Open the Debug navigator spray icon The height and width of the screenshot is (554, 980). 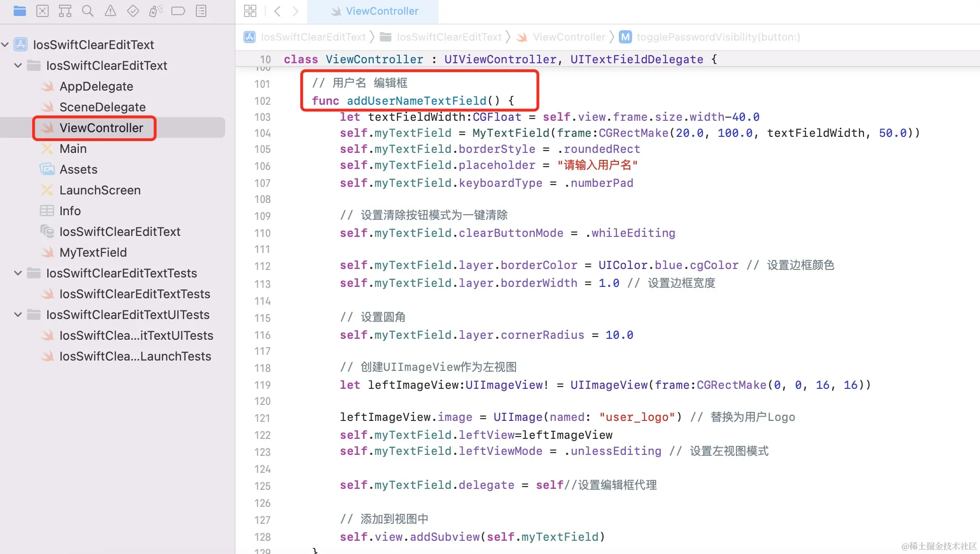tap(155, 11)
